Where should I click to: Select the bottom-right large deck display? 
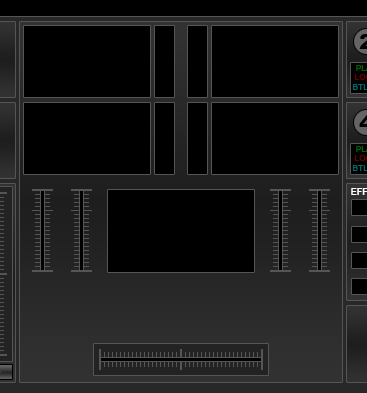click(275, 138)
